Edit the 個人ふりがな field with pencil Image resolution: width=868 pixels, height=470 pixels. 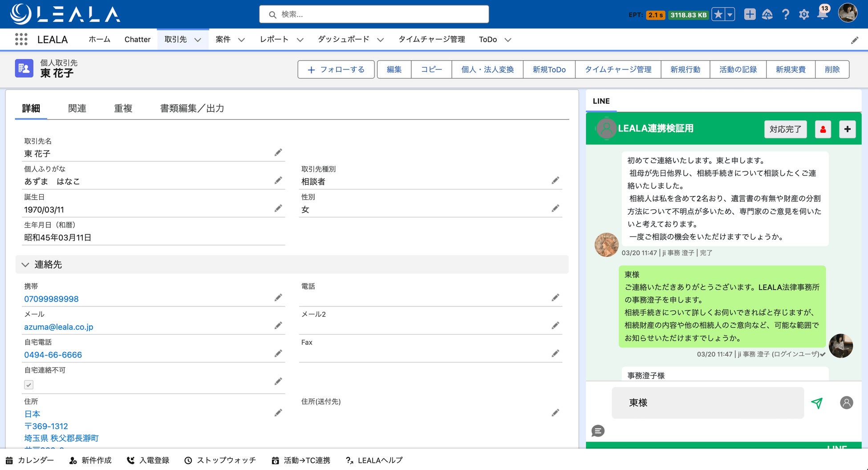pos(278,180)
